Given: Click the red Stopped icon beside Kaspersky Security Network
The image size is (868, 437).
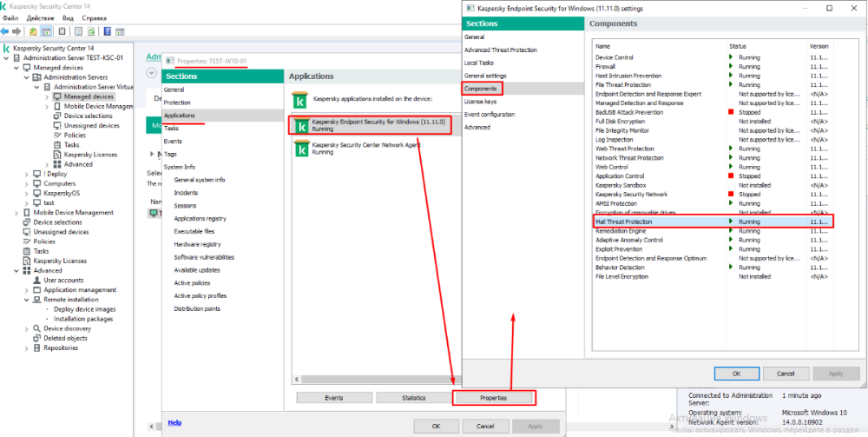Looking at the screenshot, I should point(731,194).
